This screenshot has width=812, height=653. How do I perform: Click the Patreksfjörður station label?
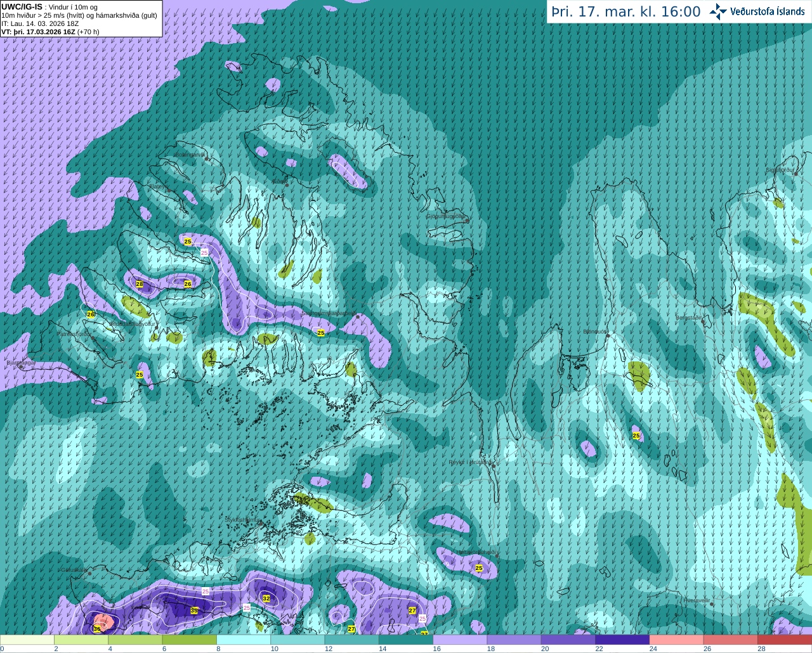75,333
